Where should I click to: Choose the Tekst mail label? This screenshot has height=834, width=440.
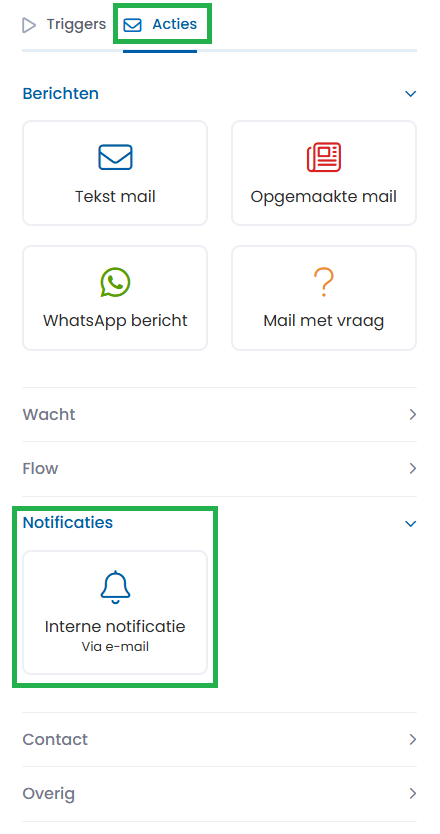coord(115,197)
